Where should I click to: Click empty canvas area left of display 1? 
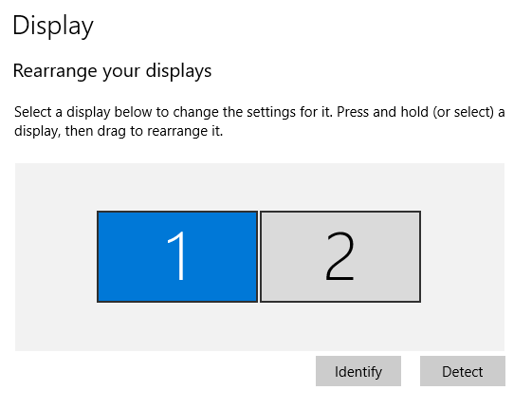(56, 257)
